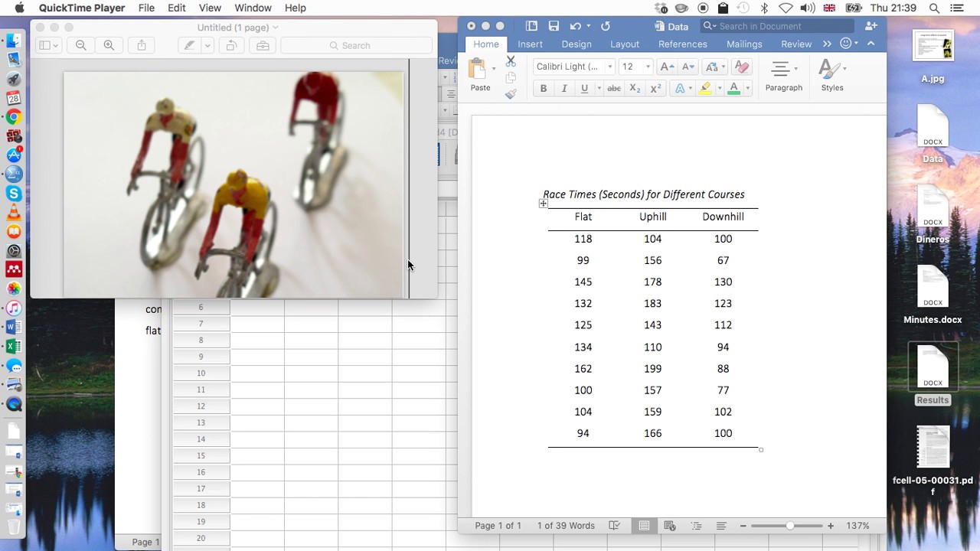980x551 pixels.
Task: Open the Preview highlight pen dropdown arrow
Action: click(x=207, y=45)
